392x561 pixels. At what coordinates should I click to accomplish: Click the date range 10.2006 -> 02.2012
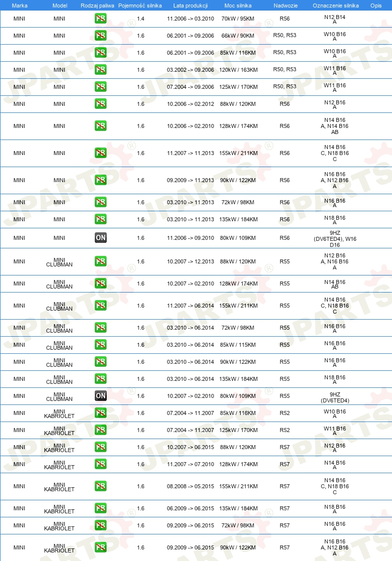coord(190,104)
